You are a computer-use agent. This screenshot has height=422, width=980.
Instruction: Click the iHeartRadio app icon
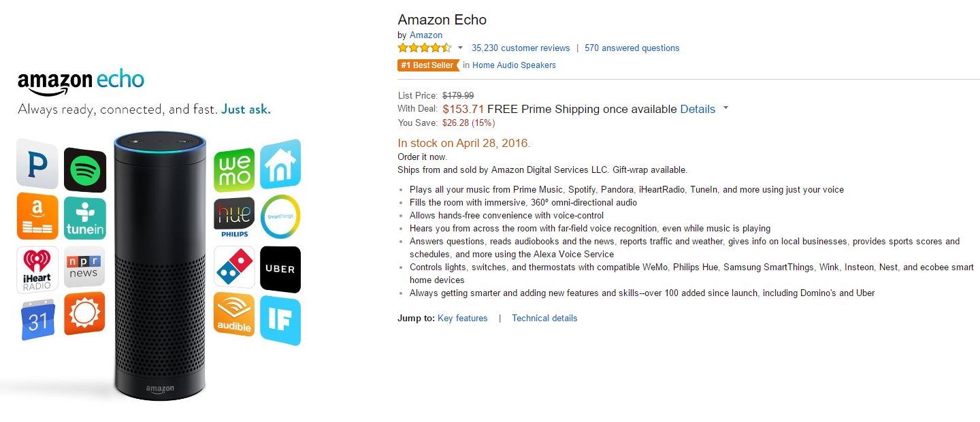37,269
